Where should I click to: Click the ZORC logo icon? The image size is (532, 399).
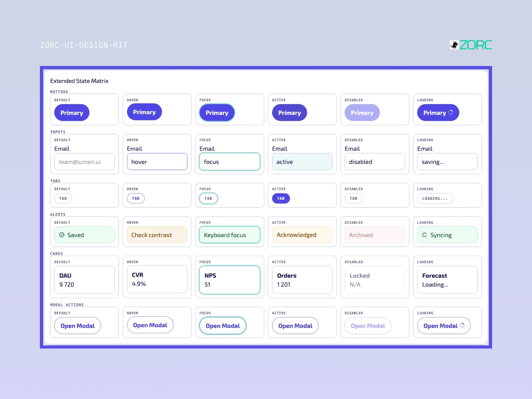tap(454, 45)
